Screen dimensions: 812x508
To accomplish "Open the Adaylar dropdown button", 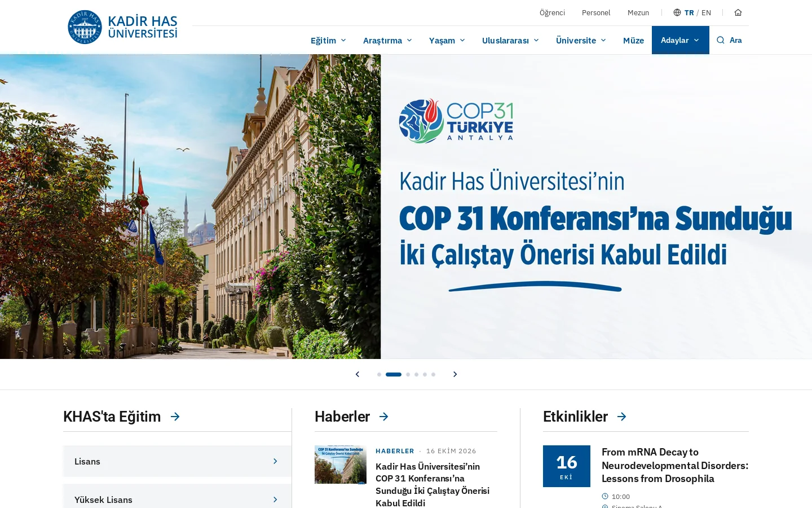I will point(681,40).
